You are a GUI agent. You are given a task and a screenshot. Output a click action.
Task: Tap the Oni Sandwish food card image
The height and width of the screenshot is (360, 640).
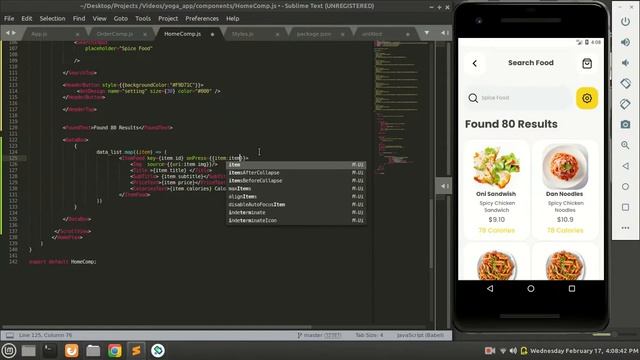click(x=496, y=167)
